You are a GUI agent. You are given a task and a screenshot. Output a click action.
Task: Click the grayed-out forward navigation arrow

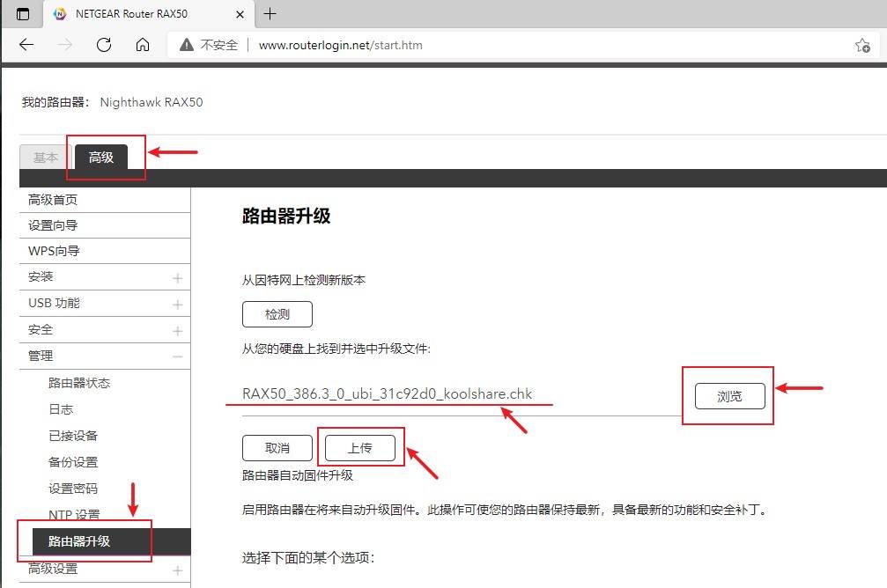click(63, 45)
